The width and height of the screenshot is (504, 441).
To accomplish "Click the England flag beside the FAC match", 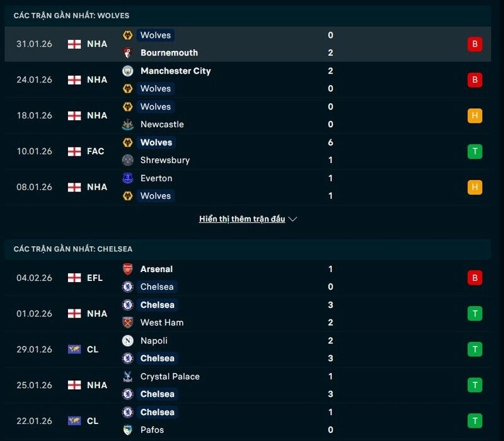I will click(74, 152).
